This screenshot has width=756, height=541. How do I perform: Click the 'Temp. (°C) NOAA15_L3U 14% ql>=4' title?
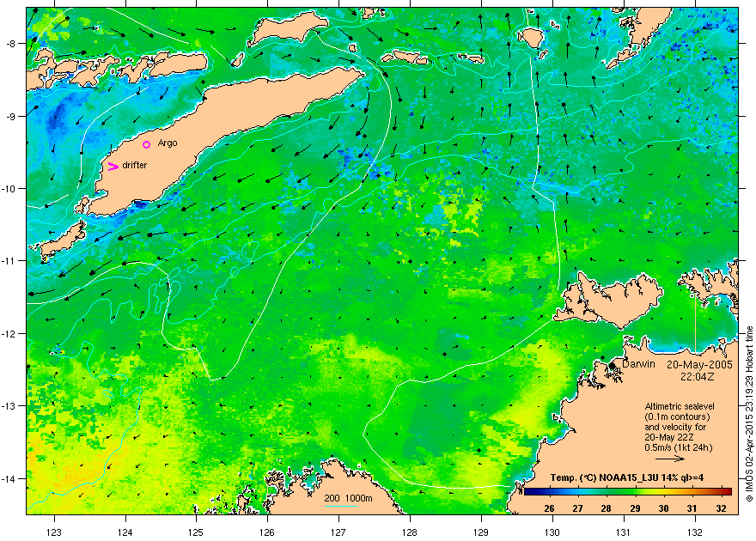click(x=627, y=478)
